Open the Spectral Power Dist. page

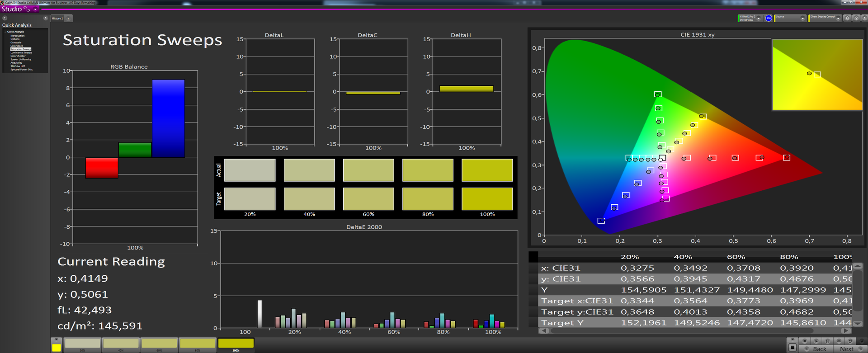point(22,70)
